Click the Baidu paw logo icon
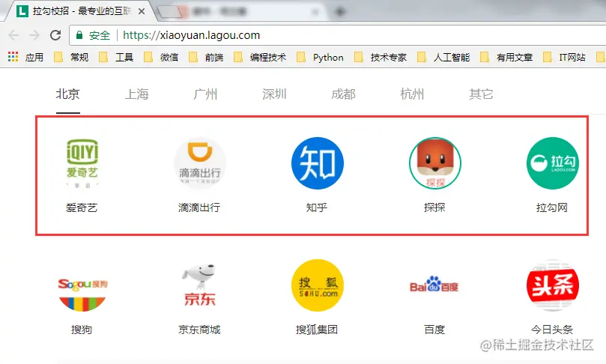Image resolution: width=606 pixels, height=364 pixels. (x=434, y=285)
